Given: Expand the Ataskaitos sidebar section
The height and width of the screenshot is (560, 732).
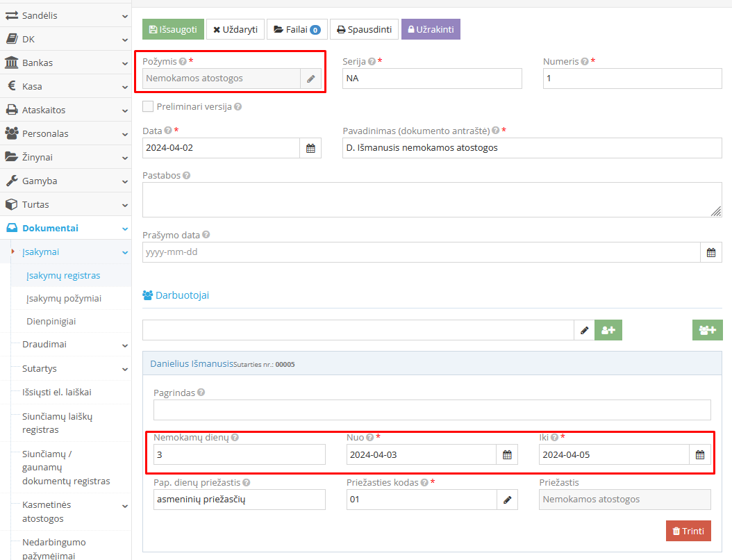Looking at the screenshot, I should [65, 110].
